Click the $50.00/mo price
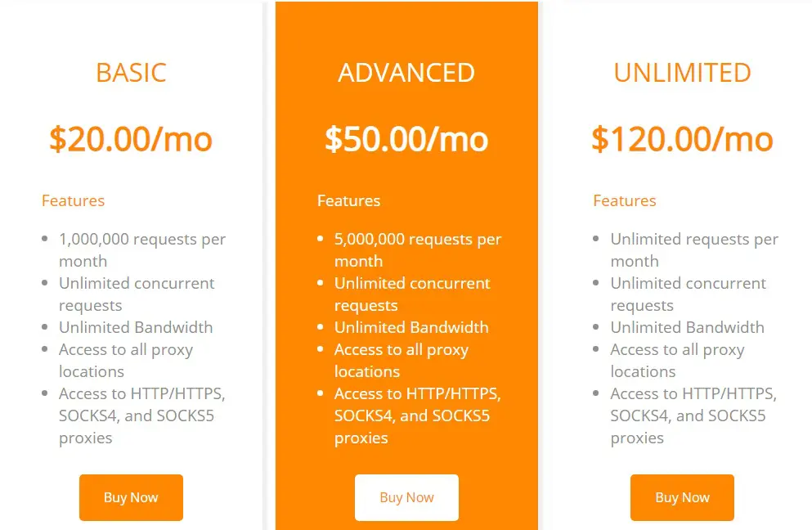Viewport: 812px width, 530px height. click(x=406, y=139)
